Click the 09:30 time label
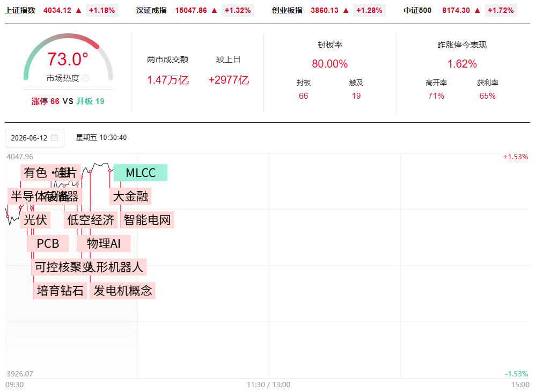 pos(14,385)
